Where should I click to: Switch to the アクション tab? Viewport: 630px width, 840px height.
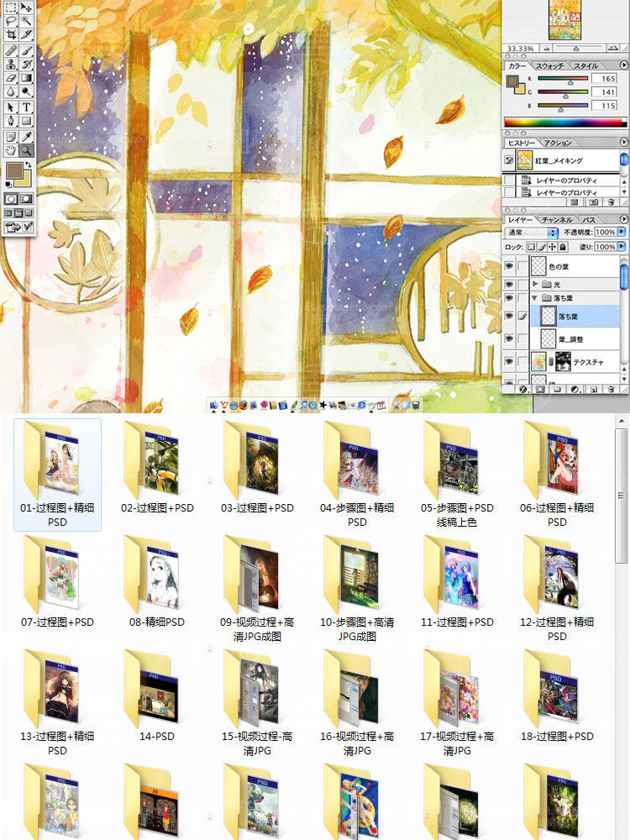[x=558, y=143]
